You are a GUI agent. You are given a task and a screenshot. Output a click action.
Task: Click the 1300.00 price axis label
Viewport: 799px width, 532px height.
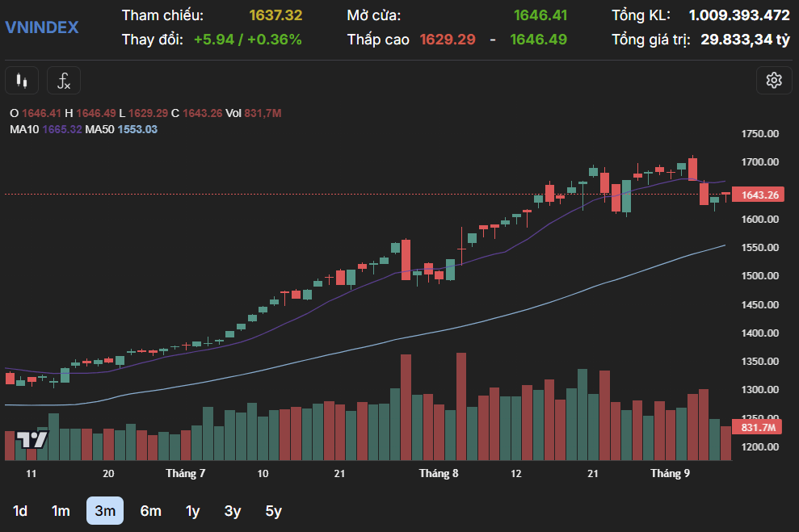[x=759, y=389]
